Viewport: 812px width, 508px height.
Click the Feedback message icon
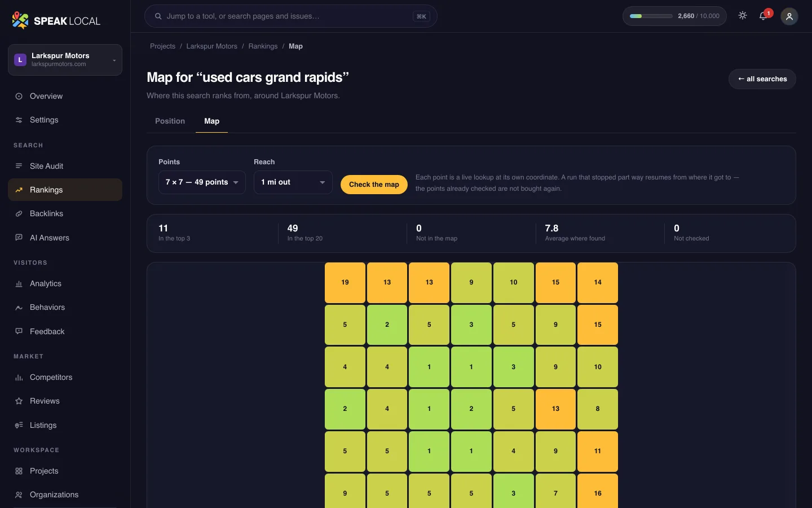click(19, 332)
